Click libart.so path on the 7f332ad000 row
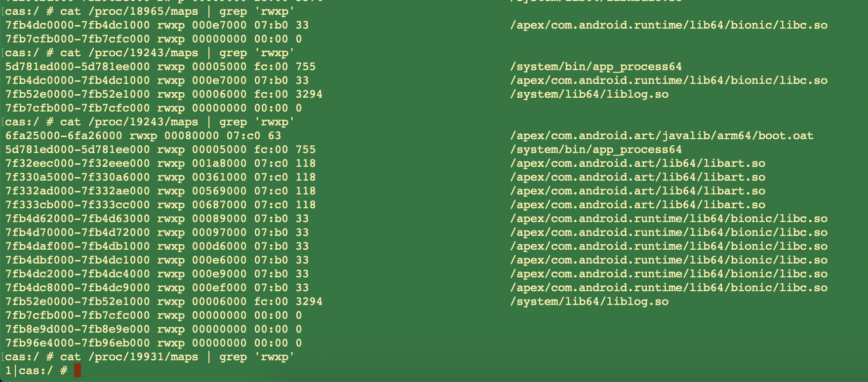 (637, 191)
